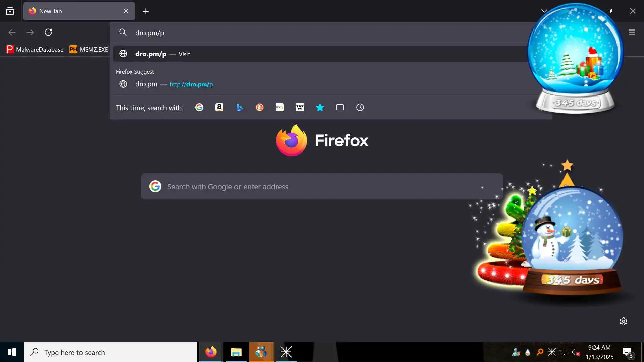Expand the list all tabs chevron
The height and width of the screenshot is (362, 644).
(544, 11)
